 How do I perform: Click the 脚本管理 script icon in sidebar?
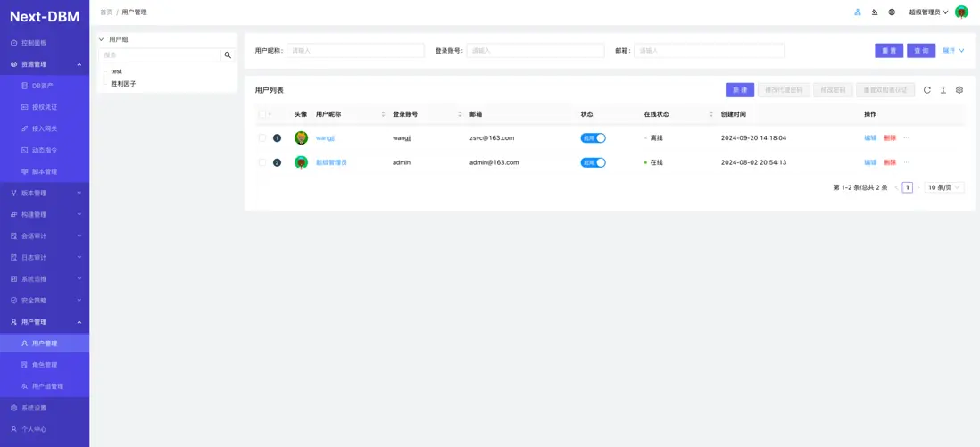coord(24,171)
